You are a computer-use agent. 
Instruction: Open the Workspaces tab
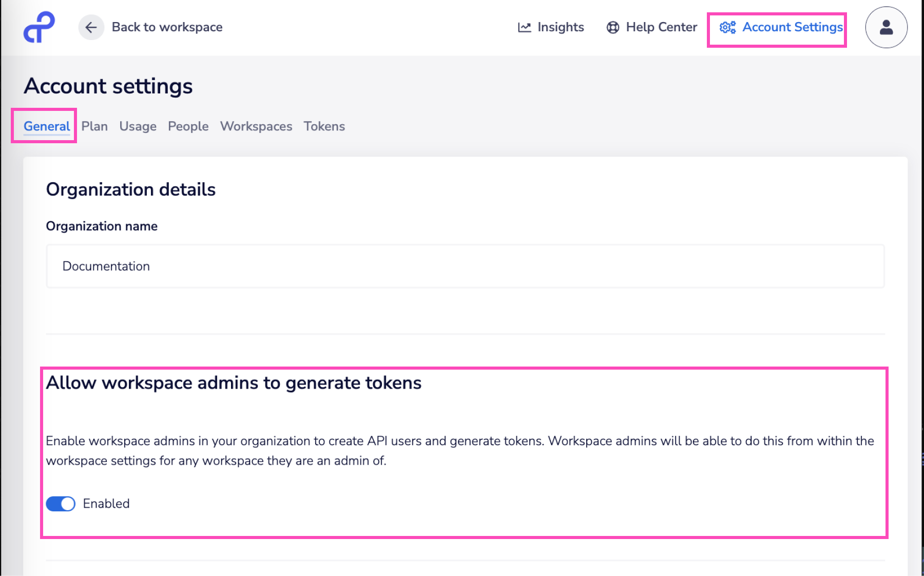coord(256,126)
